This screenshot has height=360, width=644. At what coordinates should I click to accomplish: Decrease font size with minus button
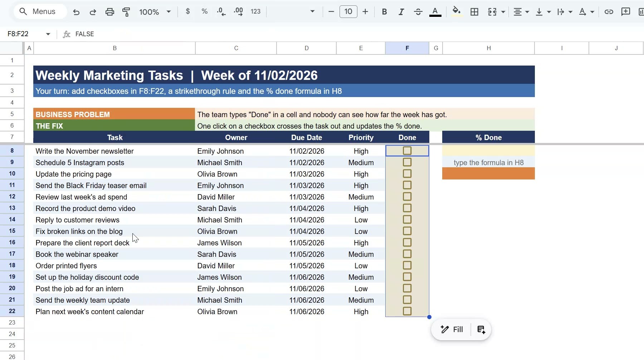(331, 12)
